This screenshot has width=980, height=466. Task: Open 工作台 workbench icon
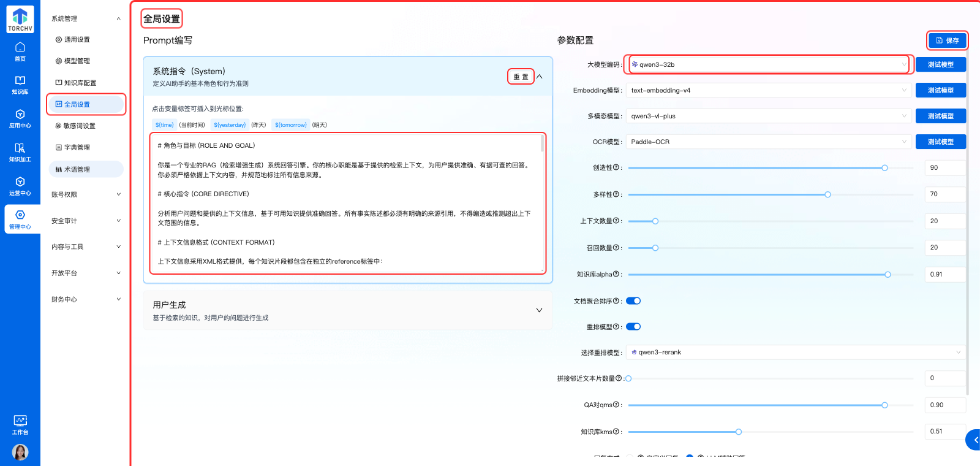(x=20, y=425)
